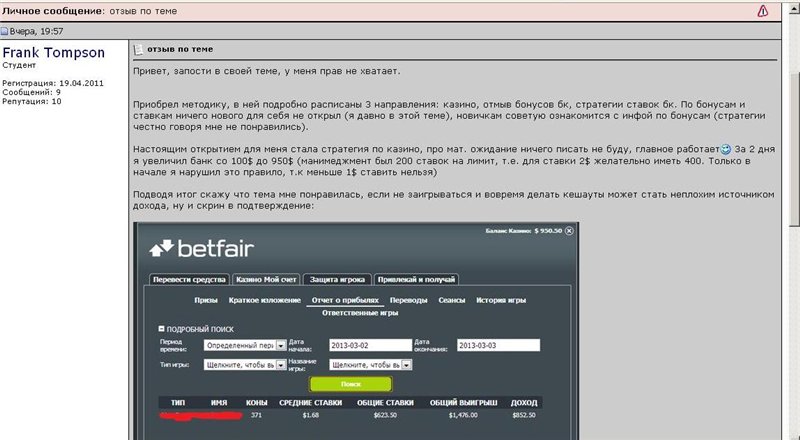Click the $623.50 total bets value
This screenshot has height=440, width=800.
385,415
